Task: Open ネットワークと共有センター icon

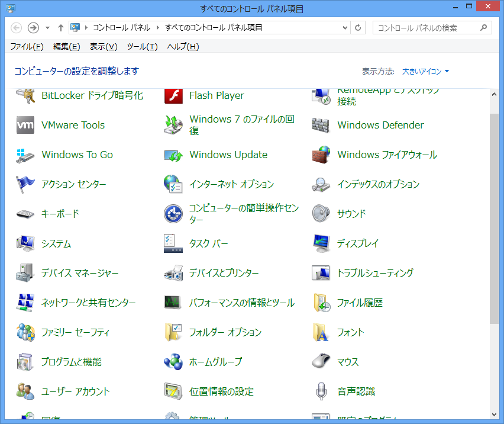Action: pyautogui.click(x=25, y=303)
